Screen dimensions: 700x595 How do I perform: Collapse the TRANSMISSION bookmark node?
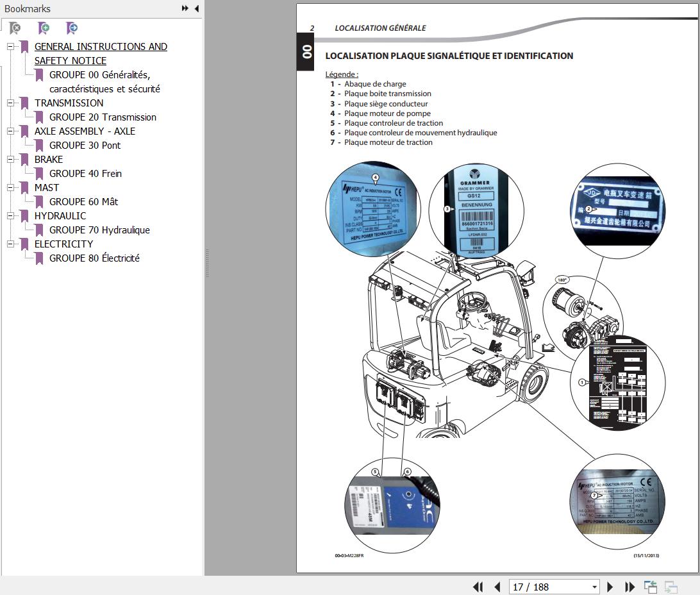(10, 103)
